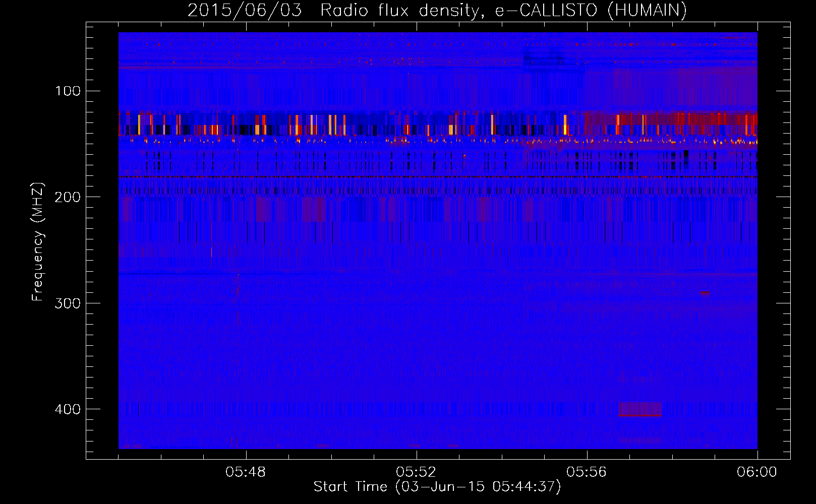The image size is (816, 504).
Task: Click the 05:52 time tick label
Action: (416, 472)
